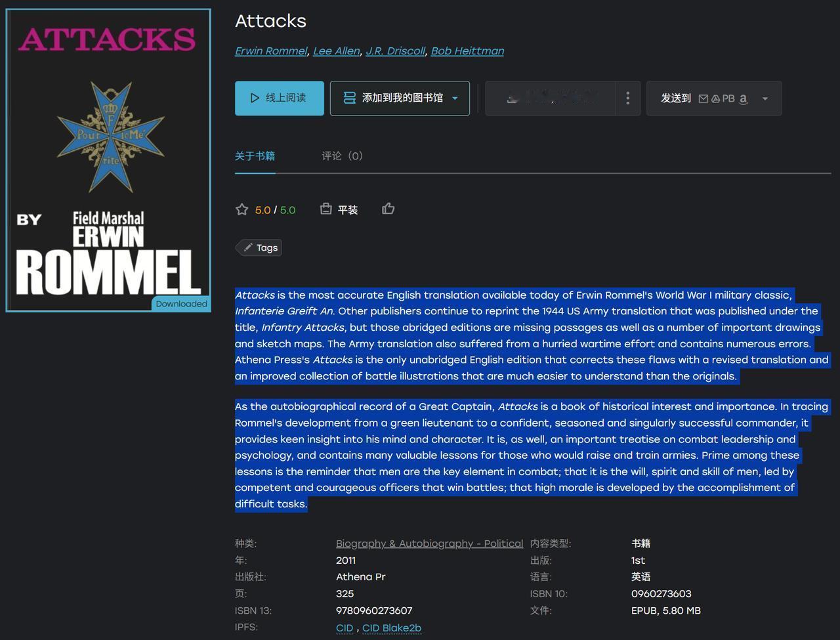
Task: Click the Google Drive icon in 发送到
Action: click(715, 98)
